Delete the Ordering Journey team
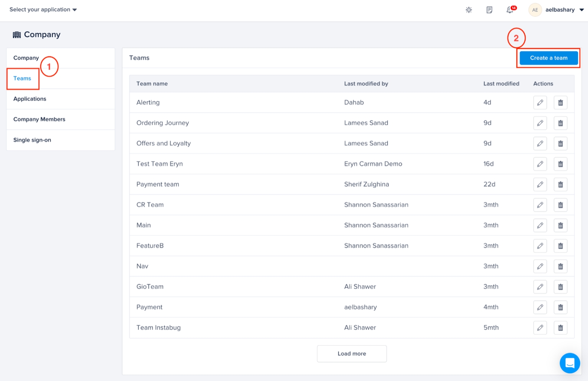The image size is (588, 381). pos(560,123)
